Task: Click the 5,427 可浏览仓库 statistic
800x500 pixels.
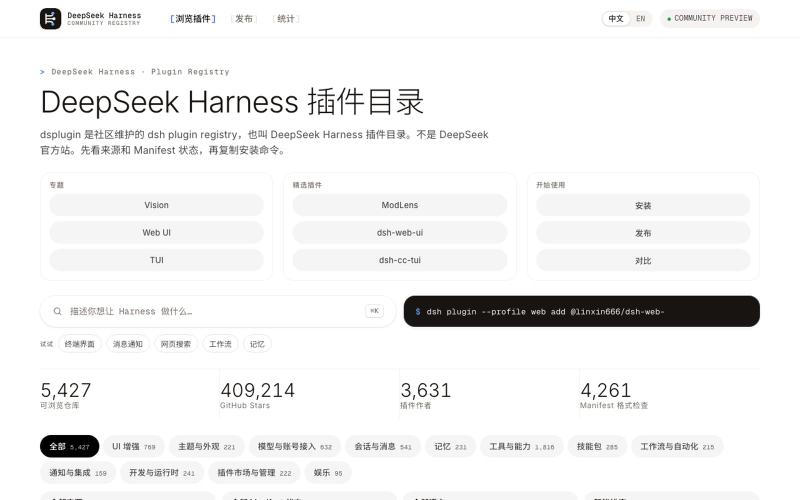Action: coord(66,395)
